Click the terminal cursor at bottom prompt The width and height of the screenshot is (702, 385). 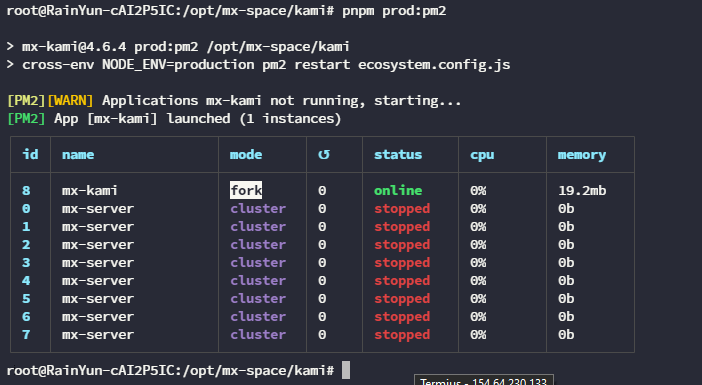[346, 370]
